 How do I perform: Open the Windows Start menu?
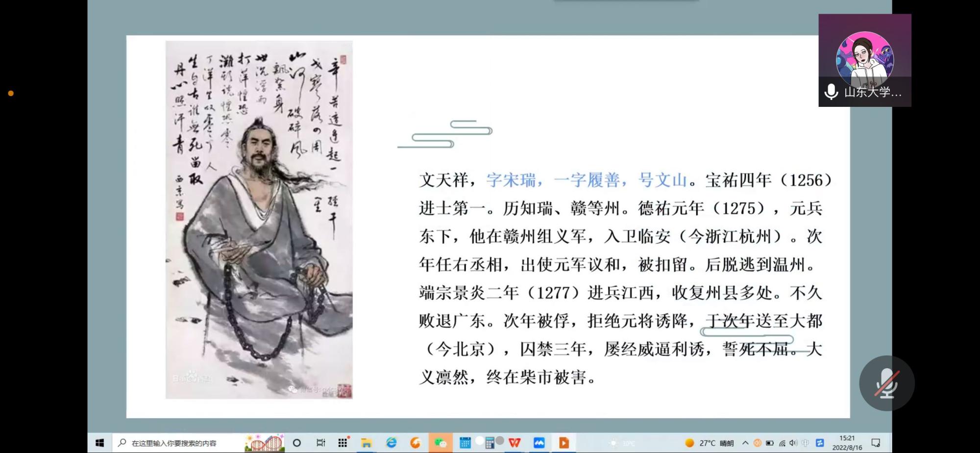click(x=99, y=443)
